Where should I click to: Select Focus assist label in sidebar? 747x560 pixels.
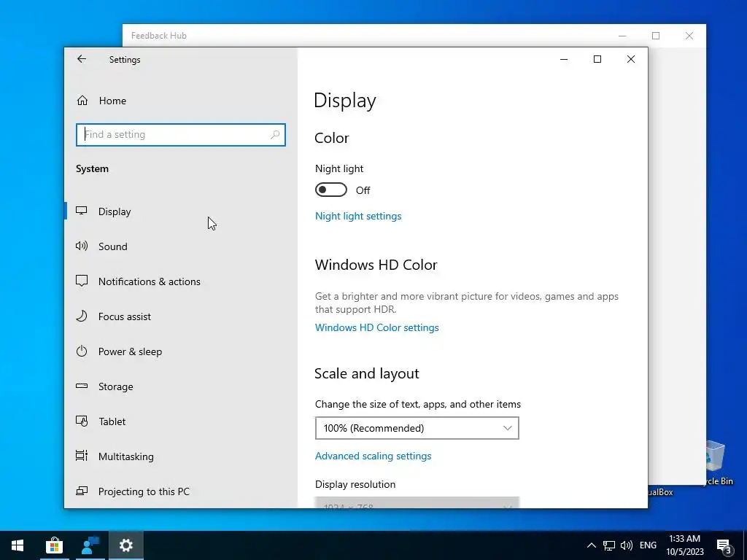124,316
